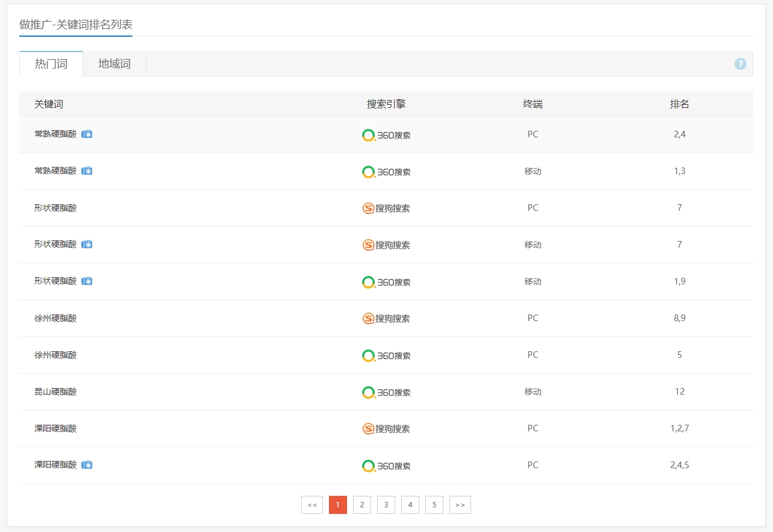
Task: Open snapshot camera icon for 常熟硬脂酸 PC row
Action: coord(87,134)
